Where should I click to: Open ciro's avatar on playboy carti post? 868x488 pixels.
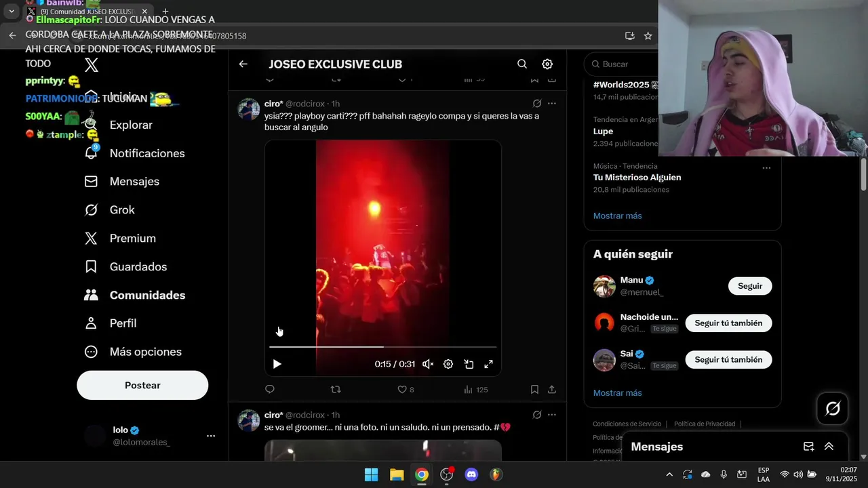(x=249, y=109)
